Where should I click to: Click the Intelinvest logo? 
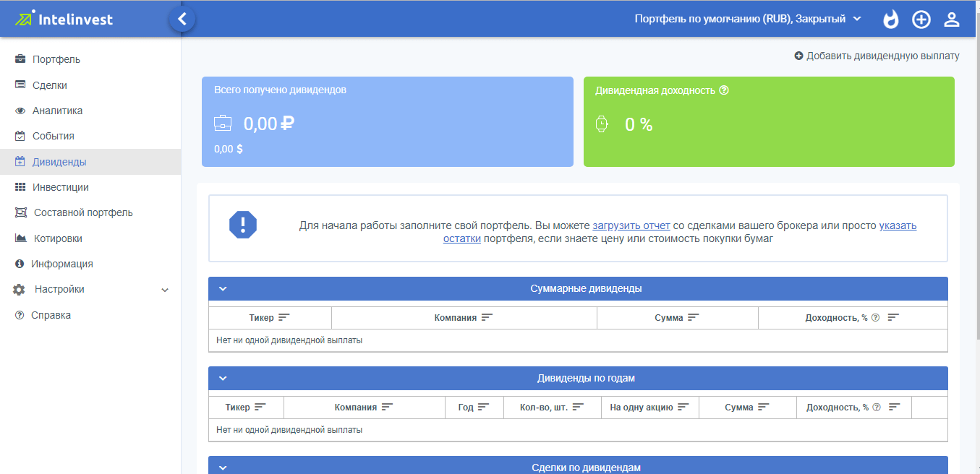65,19
